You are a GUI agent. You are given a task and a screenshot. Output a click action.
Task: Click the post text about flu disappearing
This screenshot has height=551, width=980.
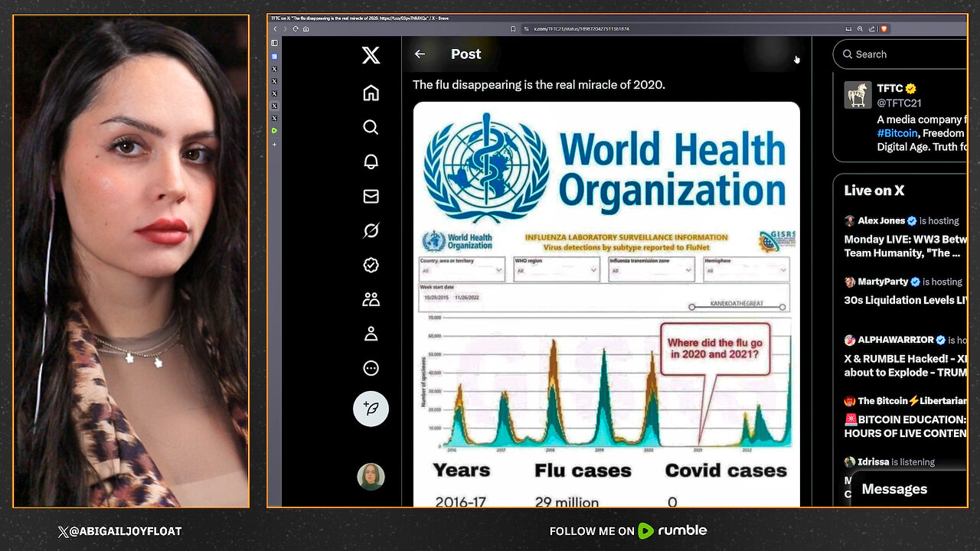[539, 85]
